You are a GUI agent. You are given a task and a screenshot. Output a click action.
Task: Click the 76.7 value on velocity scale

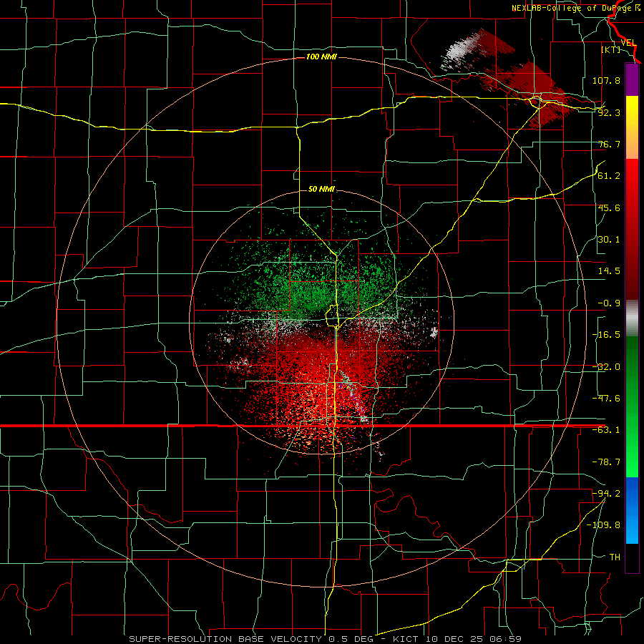[609, 144]
